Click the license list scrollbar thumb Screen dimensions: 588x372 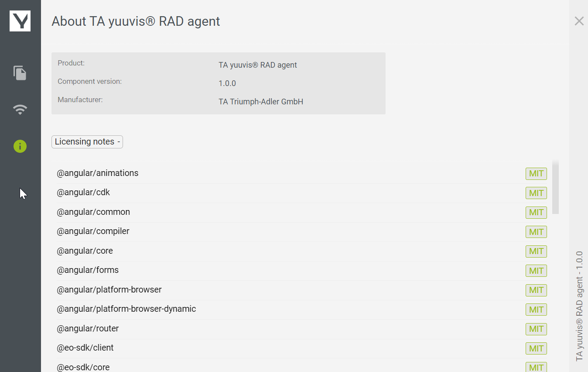tap(555, 188)
